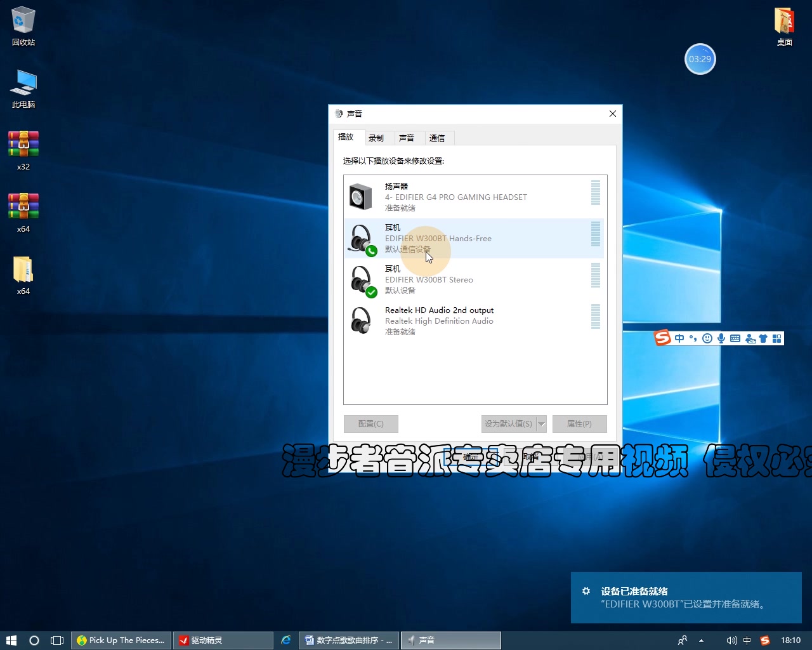Click the Sogou tray icon
The height and width of the screenshot is (650, 812).
[765, 640]
